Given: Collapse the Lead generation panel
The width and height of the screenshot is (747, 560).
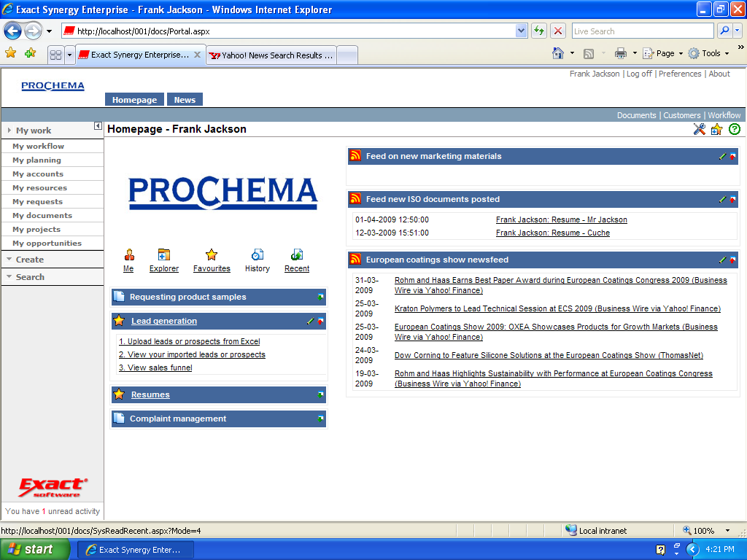Looking at the screenshot, I should [x=321, y=321].
